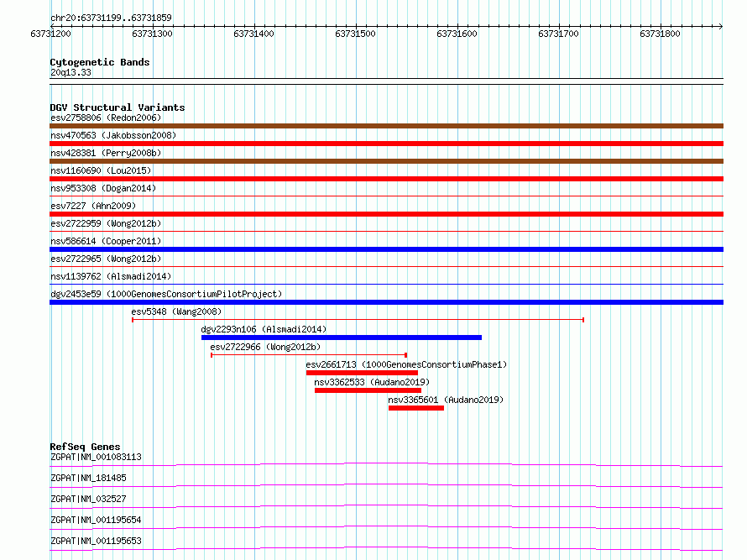Select the esv5348 thin red span line
The height and width of the screenshot is (560, 747).
coord(358,320)
